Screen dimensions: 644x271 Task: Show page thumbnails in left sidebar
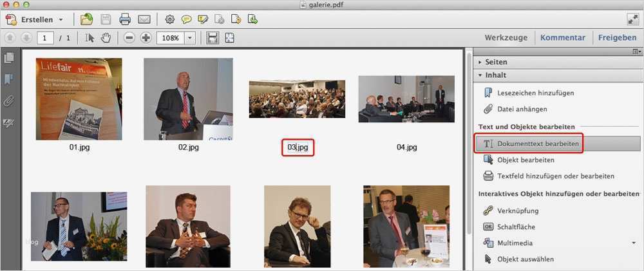coord(8,58)
